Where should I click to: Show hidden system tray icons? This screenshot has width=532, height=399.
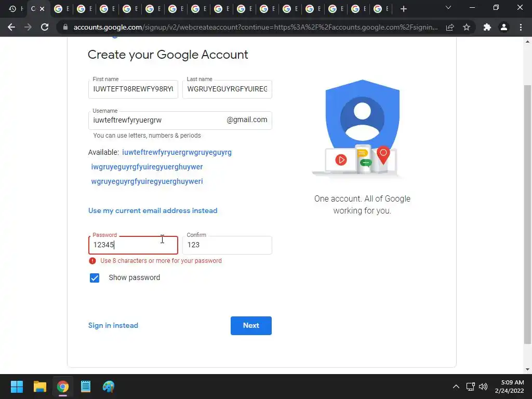tap(456, 387)
